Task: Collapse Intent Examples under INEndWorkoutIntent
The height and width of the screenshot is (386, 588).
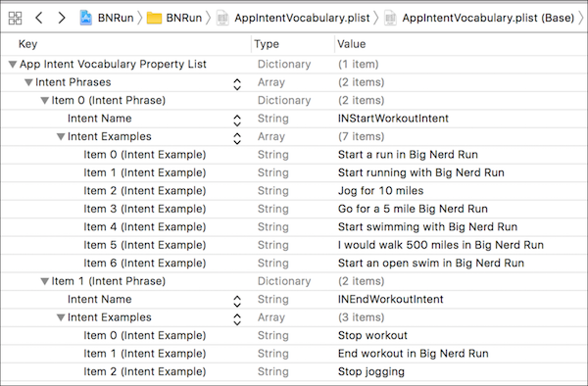Action: [61, 317]
